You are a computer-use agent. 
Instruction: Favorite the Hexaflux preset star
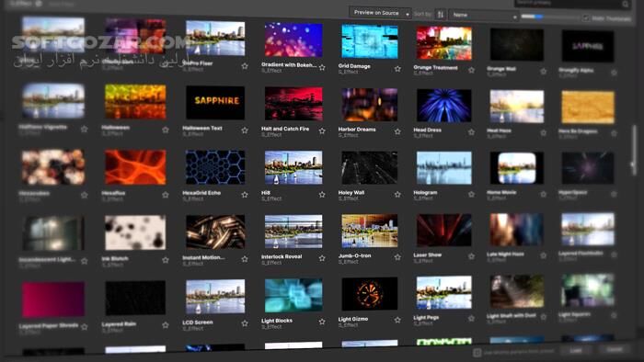166,195
